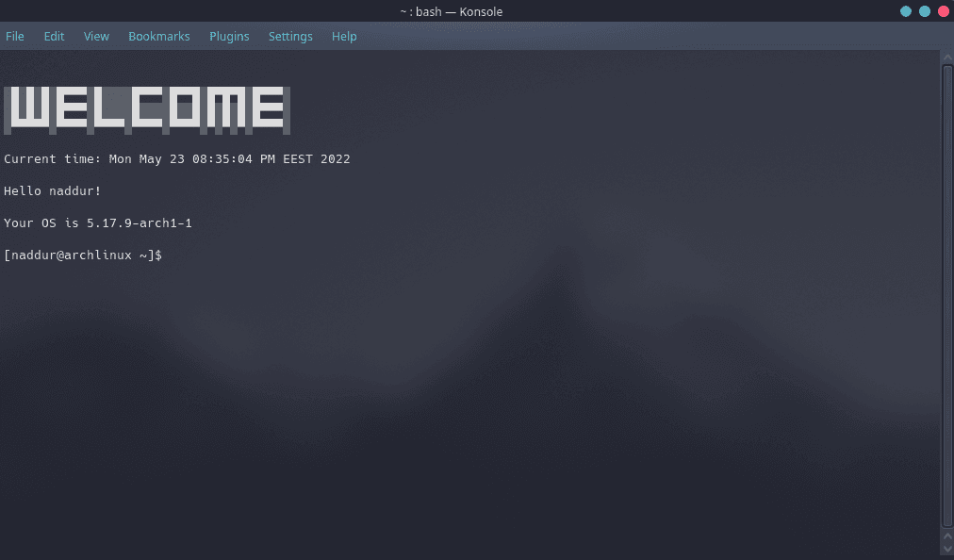954x560 pixels.
Task: Maximize the Konsole window using the middle circle
Action: pyautogui.click(x=924, y=11)
